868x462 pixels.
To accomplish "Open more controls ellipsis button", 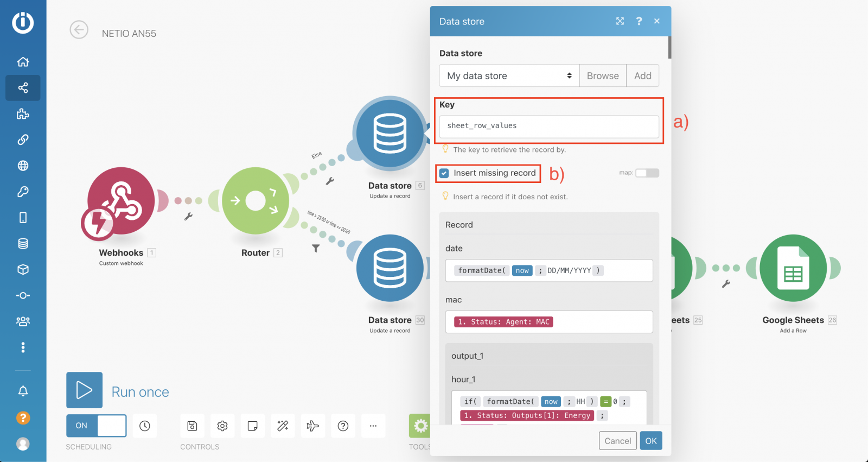I will 373,426.
